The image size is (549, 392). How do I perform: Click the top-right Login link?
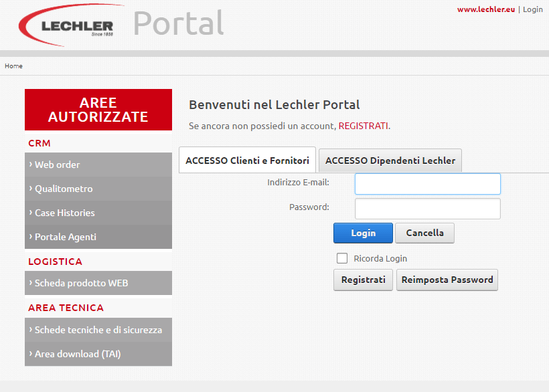click(532, 9)
